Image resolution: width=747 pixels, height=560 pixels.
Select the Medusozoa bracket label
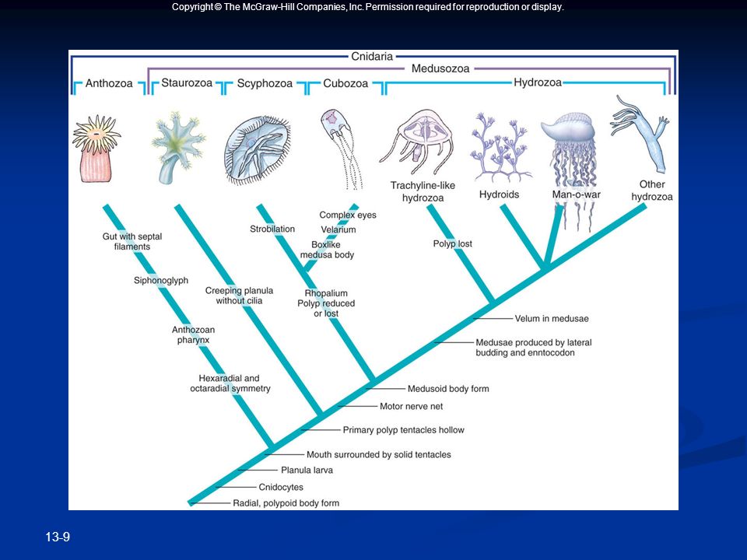pyautogui.click(x=440, y=68)
